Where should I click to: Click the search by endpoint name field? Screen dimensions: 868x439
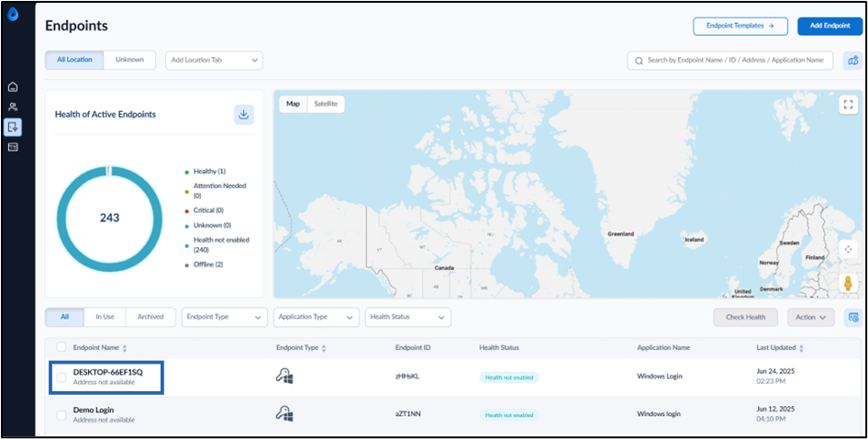(730, 61)
